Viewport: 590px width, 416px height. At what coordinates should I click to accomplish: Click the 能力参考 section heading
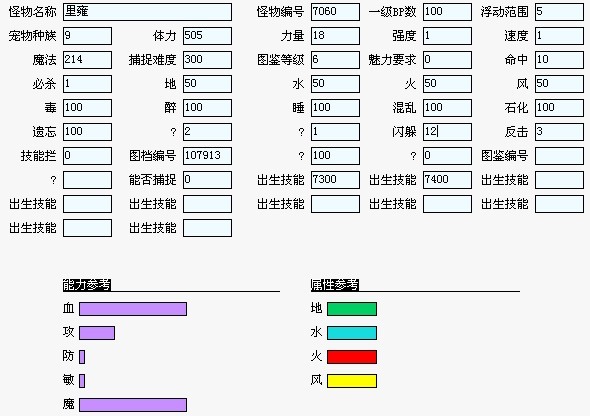87,285
